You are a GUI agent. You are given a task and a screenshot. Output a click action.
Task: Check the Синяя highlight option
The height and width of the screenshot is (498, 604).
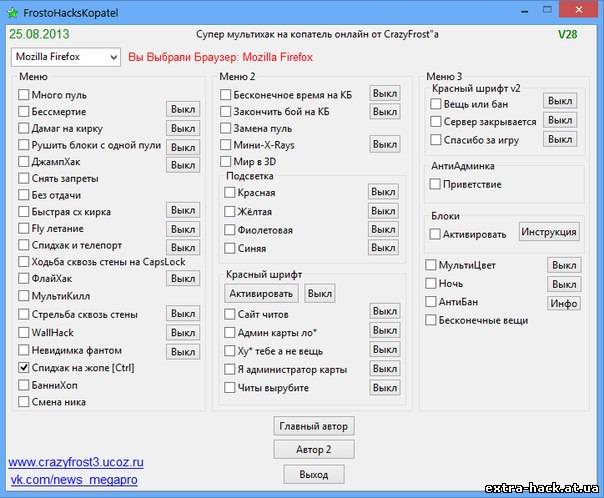pos(230,248)
